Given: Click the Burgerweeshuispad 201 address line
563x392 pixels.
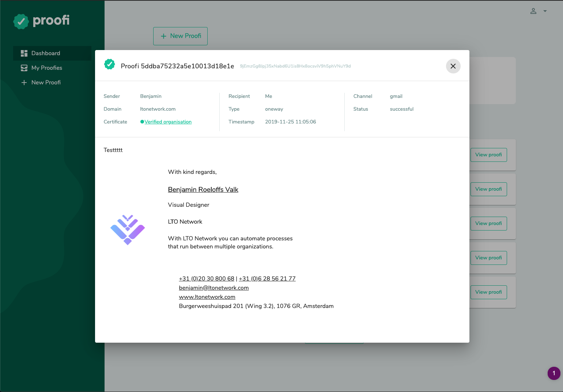Looking at the screenshot, I should 256,306.
